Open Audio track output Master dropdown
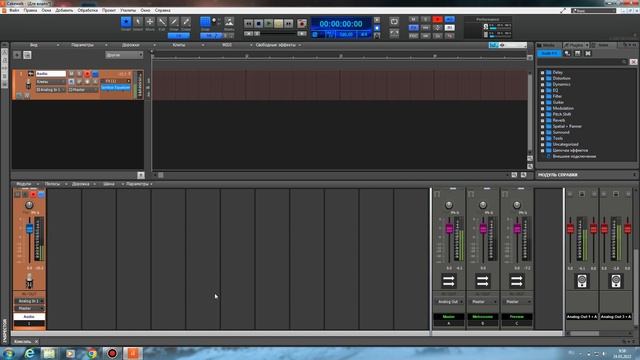640x360 pixels. tap(83, 89)
